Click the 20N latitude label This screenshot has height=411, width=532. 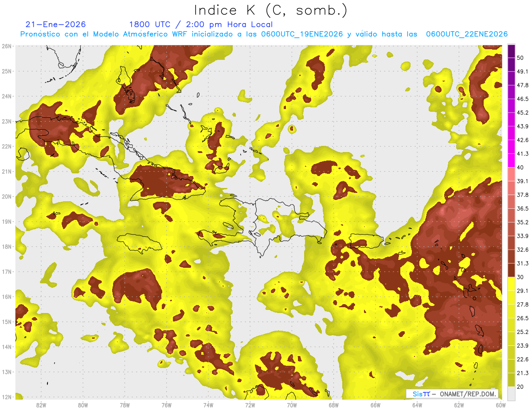coord(7,196)
